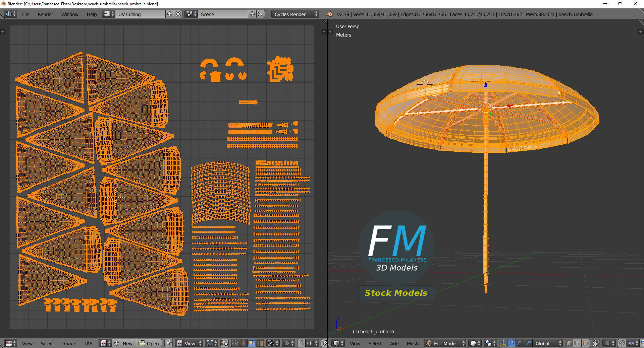
Task: Open the Add menu in 3D view
Action: [394, 344]
